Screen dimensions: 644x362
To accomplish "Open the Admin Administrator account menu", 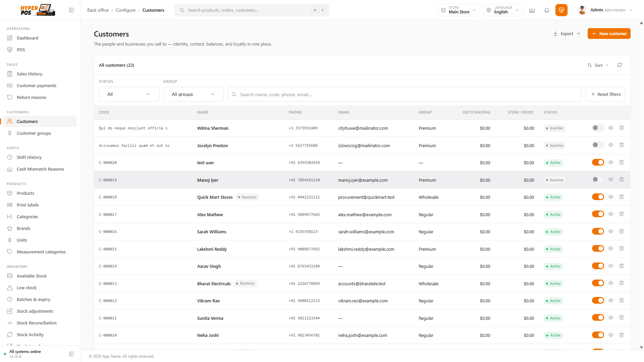I will pyautogui.click(x=606, y=10).
